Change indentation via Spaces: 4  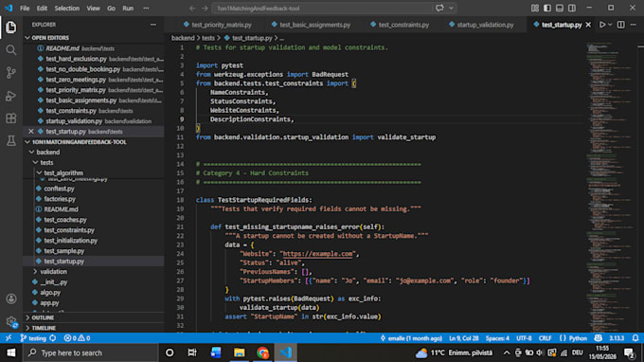tap(497, 338)
